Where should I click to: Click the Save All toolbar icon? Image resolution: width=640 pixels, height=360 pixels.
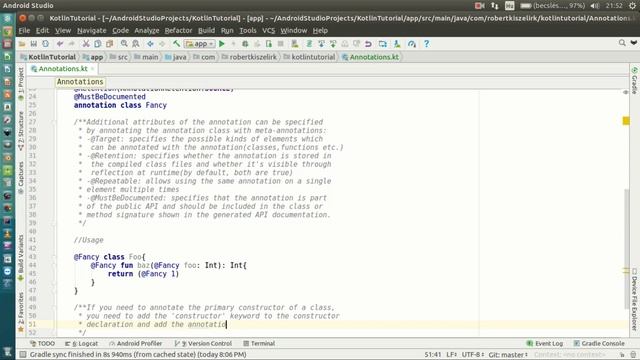tap(33, 44)
